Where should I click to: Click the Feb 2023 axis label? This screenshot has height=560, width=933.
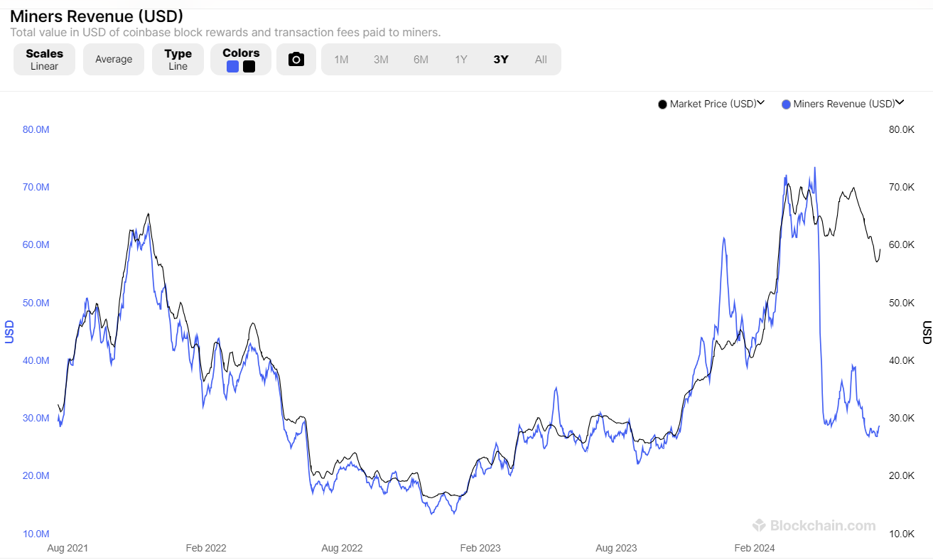point(480,548)
